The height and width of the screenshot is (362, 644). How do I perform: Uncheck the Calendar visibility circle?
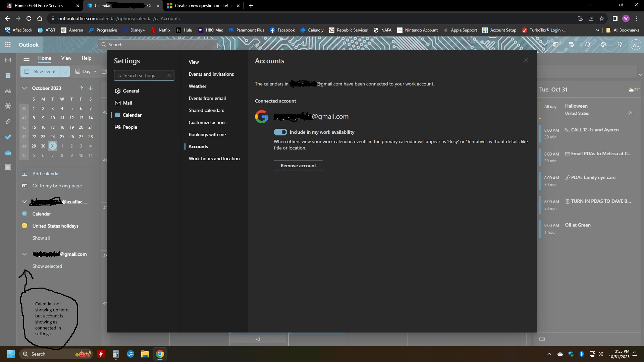[24, 214]
